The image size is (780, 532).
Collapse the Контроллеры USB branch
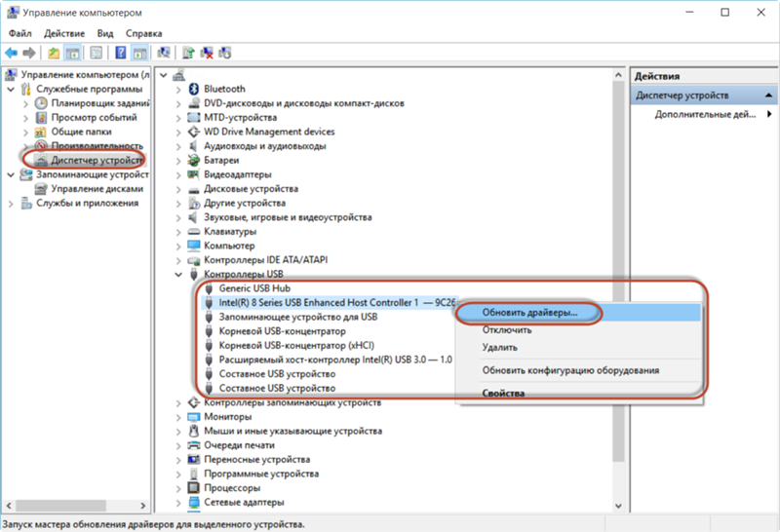pos(178,275)
